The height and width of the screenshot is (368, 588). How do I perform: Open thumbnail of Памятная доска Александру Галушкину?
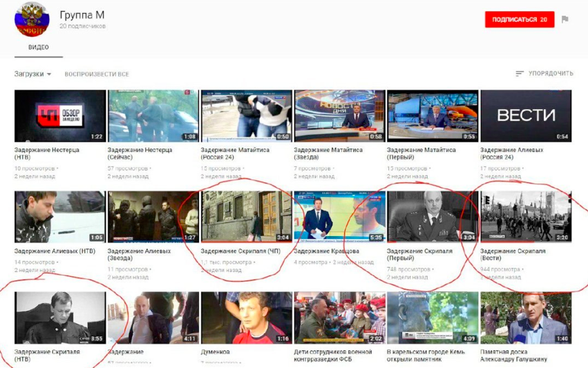526,318
